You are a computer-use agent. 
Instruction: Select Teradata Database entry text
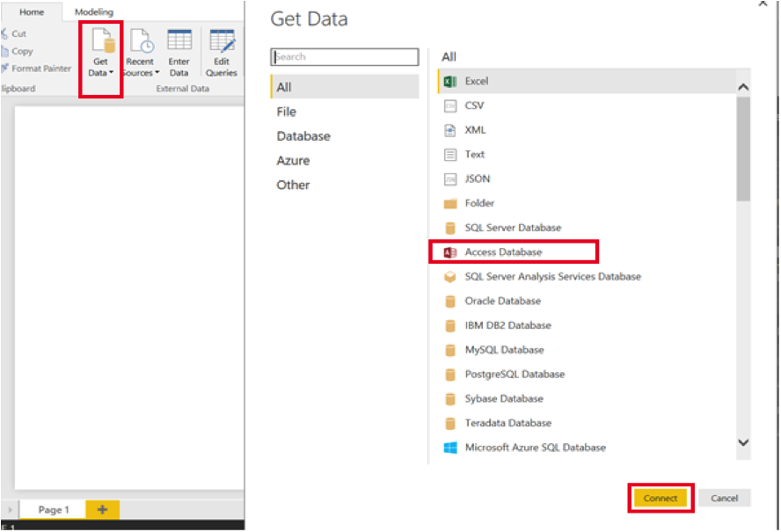pos(508,423)
